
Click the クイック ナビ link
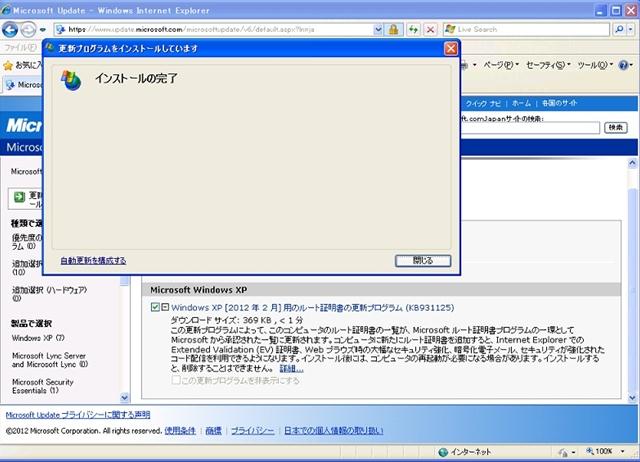(x=483, y=103)
